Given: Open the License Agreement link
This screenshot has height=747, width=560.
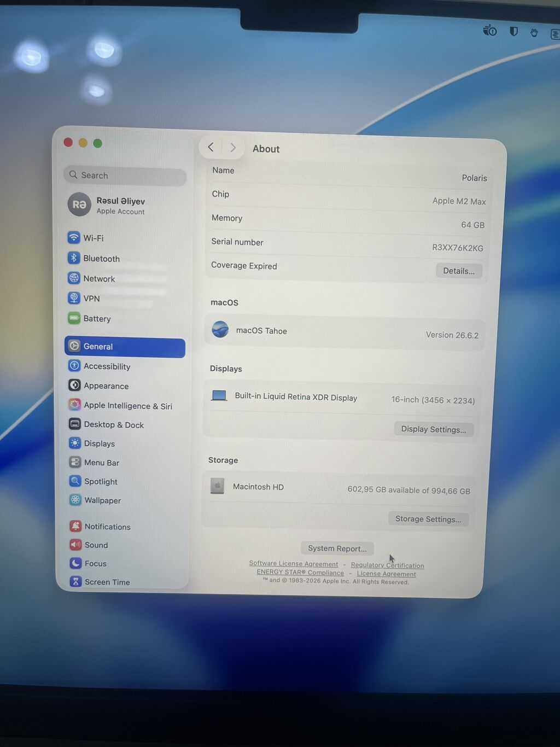Looking at the screenshot, I should click(x=387, y=574).
